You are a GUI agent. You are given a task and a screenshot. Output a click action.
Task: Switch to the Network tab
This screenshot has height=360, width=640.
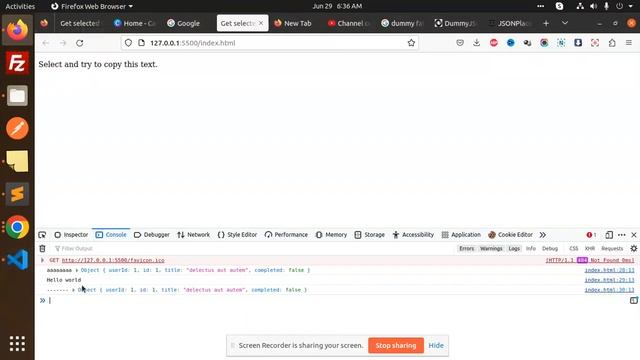[193, 235]
